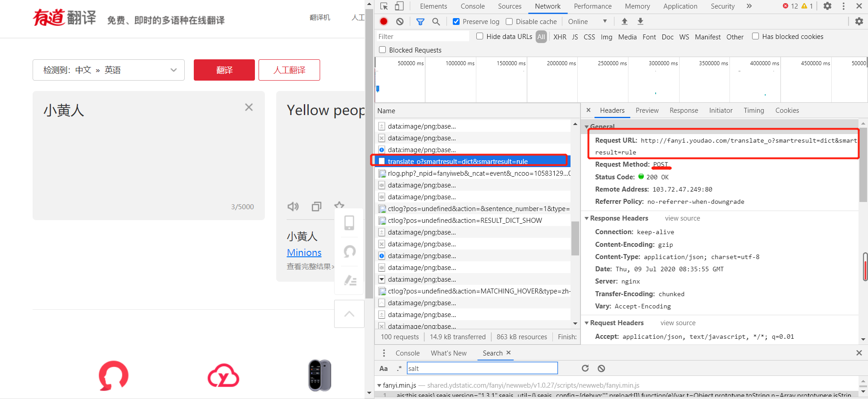Focus the network Filter input

(x=423, y=37)
